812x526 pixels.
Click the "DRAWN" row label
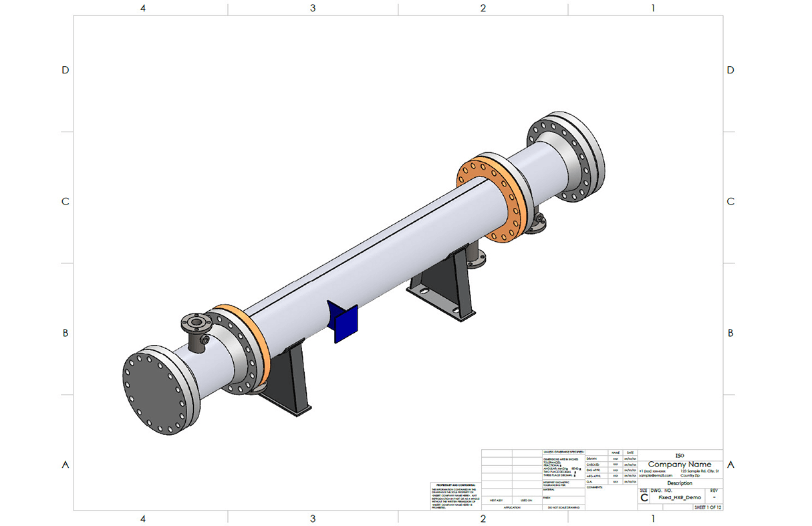coord(591,459)
